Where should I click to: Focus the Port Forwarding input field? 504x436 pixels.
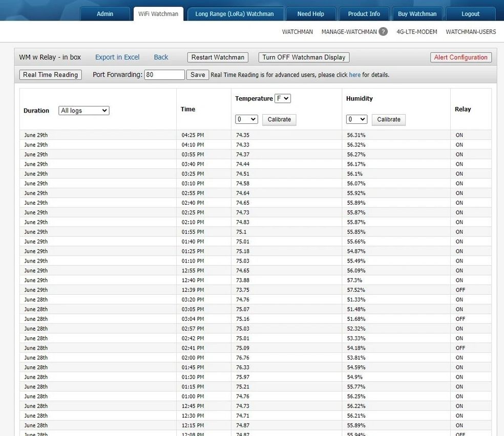coord(164,75)
